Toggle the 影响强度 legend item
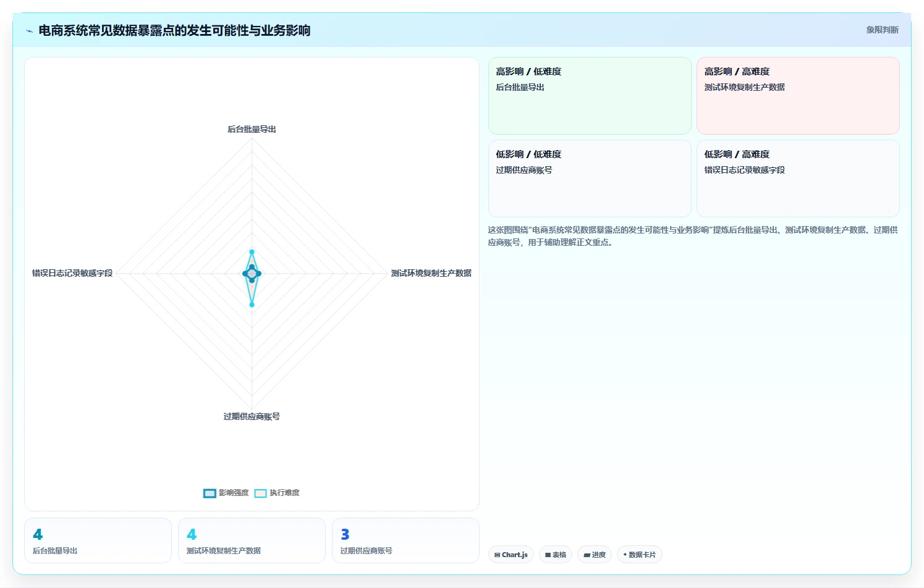The image size is (924, 588). [226, 493]
